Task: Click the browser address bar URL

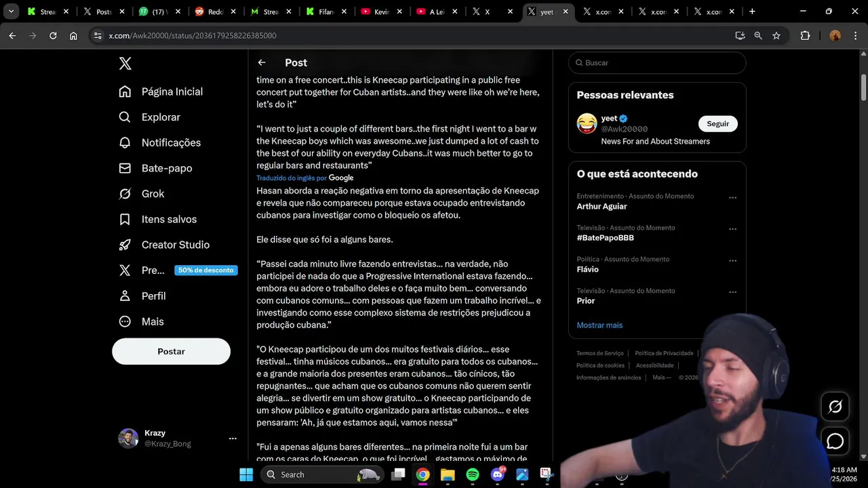Action: tap(192, 35)
